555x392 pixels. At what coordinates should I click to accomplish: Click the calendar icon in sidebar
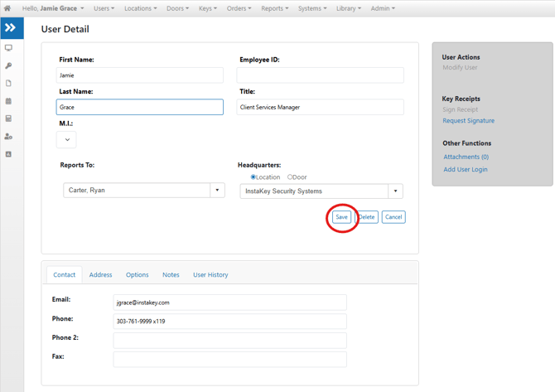tap(8, 101)
